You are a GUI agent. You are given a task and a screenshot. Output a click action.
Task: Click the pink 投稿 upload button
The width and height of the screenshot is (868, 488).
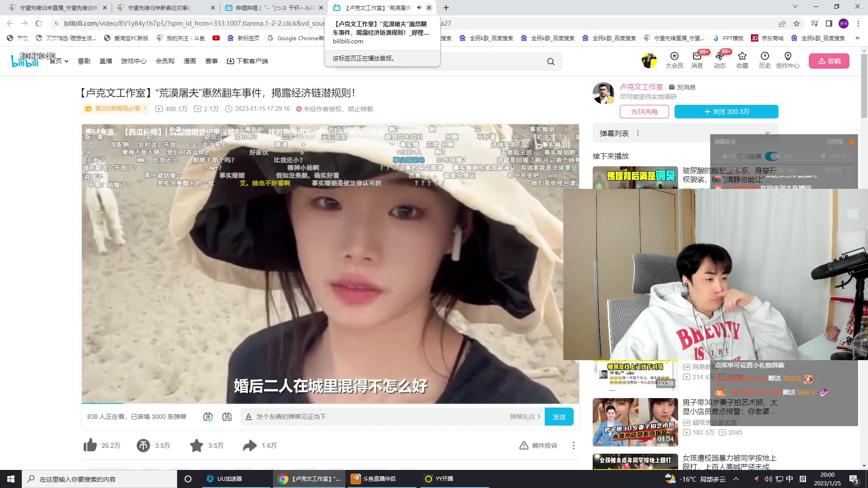(829, 61)
